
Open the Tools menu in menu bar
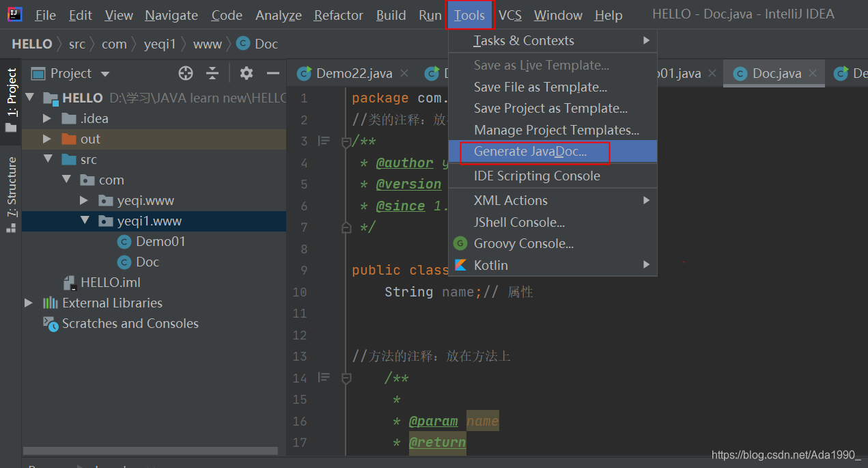(x=470, y=15)
